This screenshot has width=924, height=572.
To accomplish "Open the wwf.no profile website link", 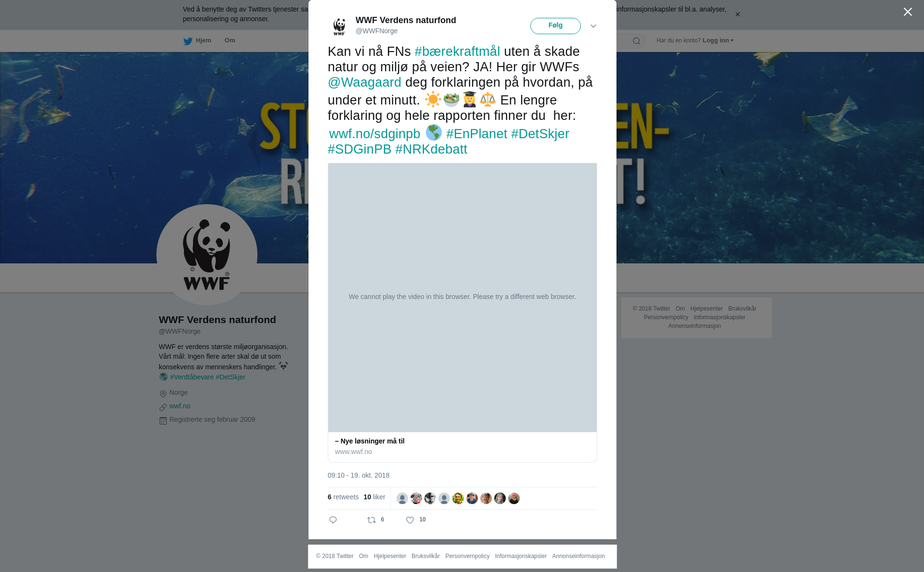I will 180,406.
